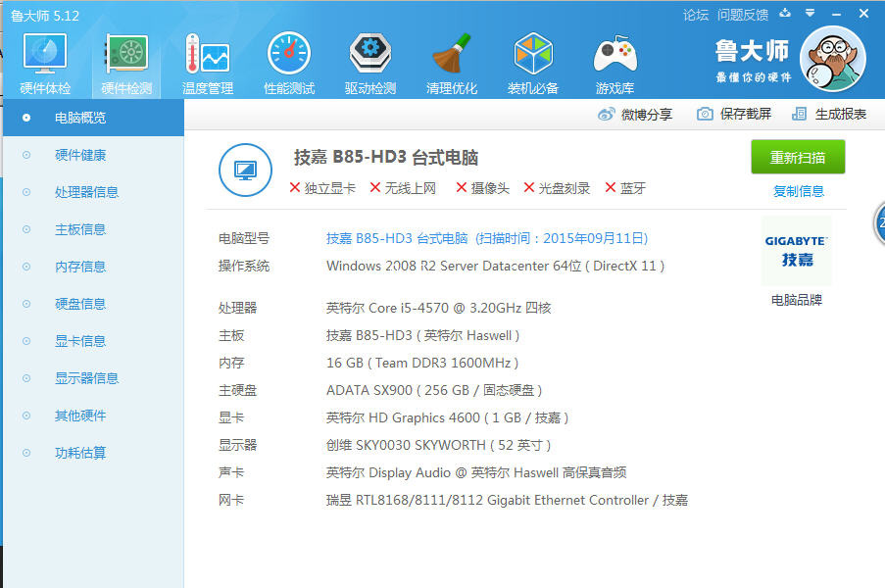Open the 驱动检测 driver detection tool

(370, 63)
